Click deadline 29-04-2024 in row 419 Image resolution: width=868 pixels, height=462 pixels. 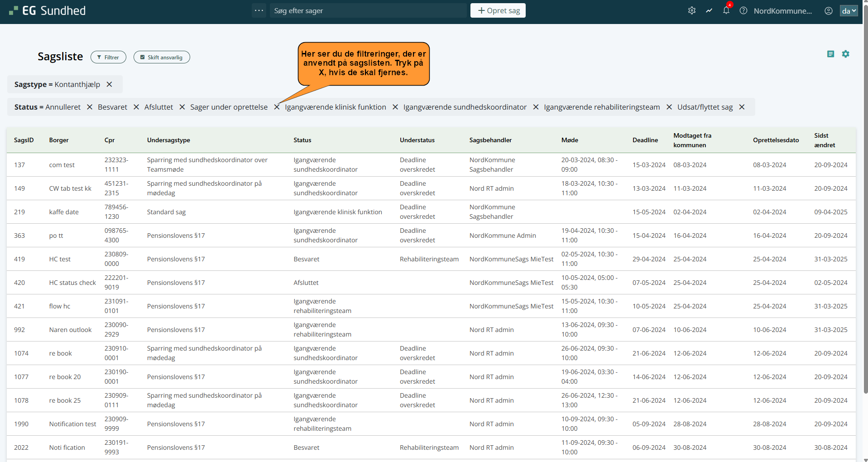point(649,259)
